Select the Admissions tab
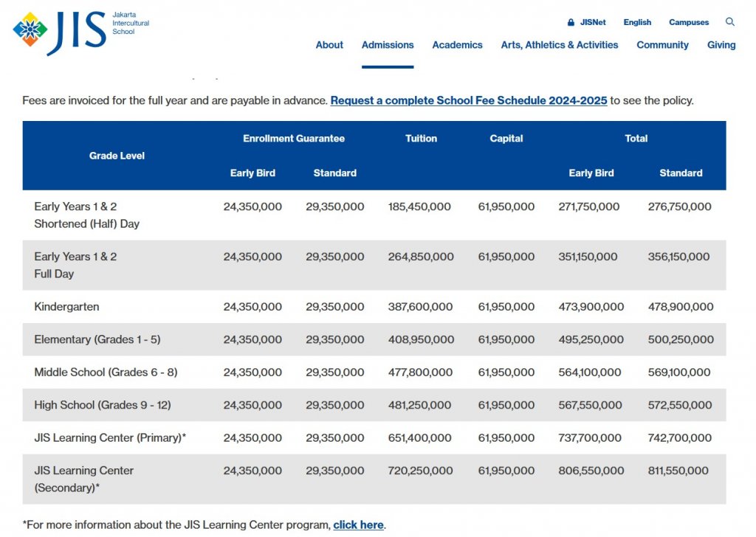This screenshot has width=756, height=537. click(387, 44)
